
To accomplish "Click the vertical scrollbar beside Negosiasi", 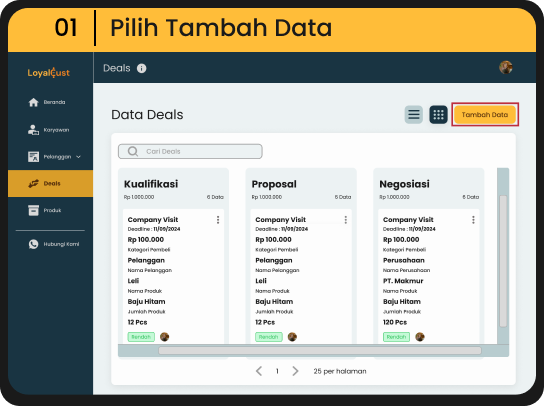I will tap(503, 261).
